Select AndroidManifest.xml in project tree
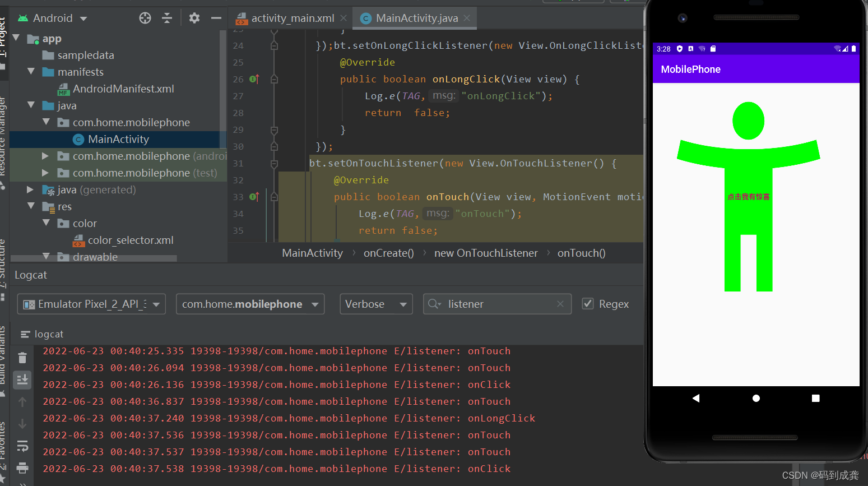 123,89
